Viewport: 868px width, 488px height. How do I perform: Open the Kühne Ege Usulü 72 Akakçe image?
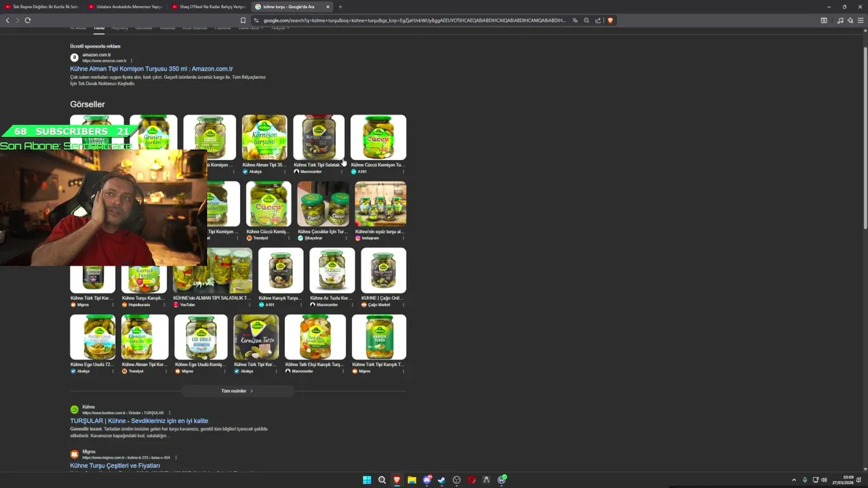(93, 337)
